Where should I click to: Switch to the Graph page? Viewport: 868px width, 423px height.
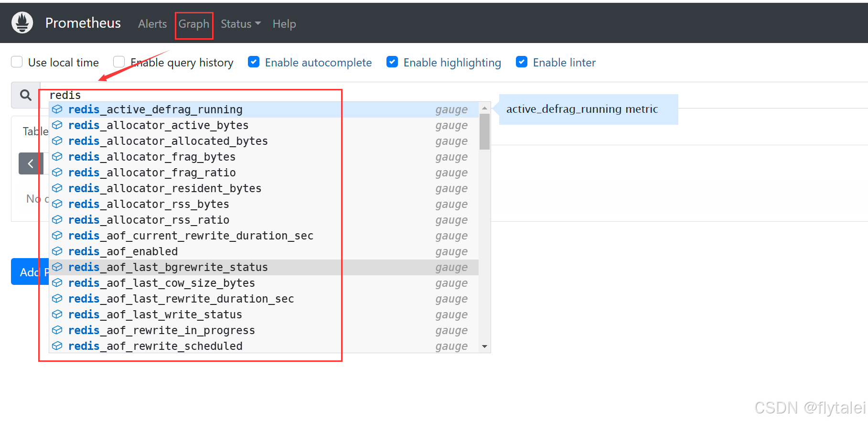194,24
